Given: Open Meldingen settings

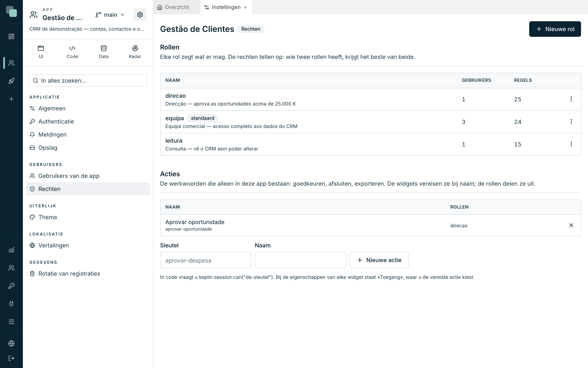Looking at the screenshot, I should (x=88, y=135).
